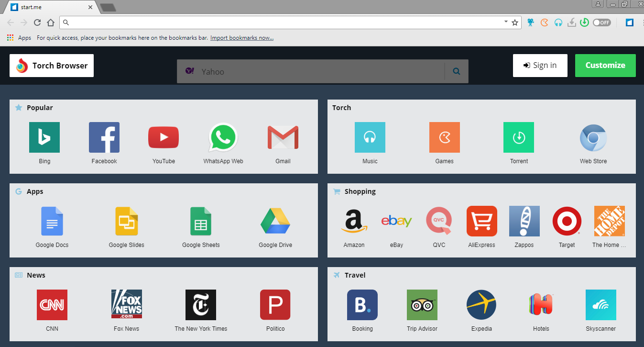Open the Target shopping tile
The height and width of the screenshot is (347, 644).
coord(567,227)
